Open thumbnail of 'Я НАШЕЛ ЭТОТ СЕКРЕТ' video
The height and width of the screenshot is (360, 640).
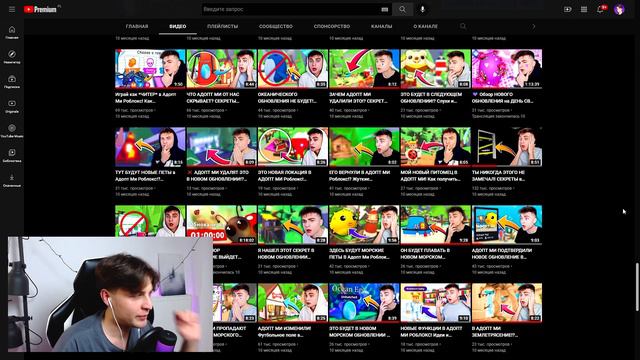pos(293,224)
